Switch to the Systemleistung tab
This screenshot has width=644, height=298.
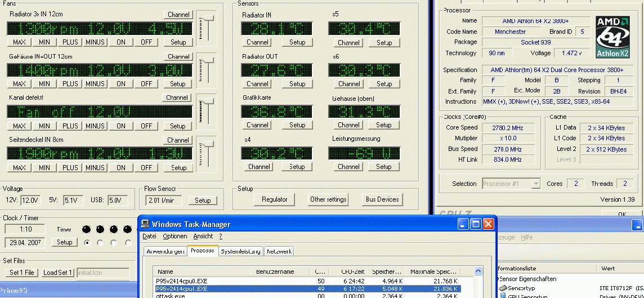pos(241,251)
